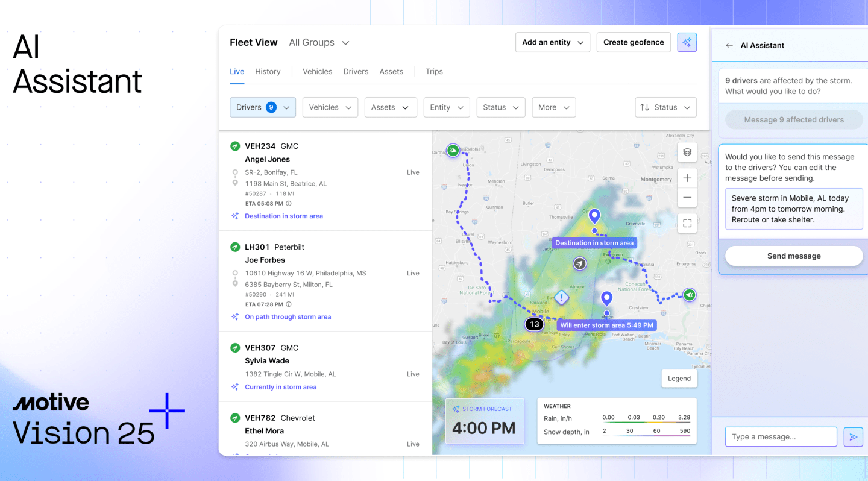Zoom out on the map

687,198
